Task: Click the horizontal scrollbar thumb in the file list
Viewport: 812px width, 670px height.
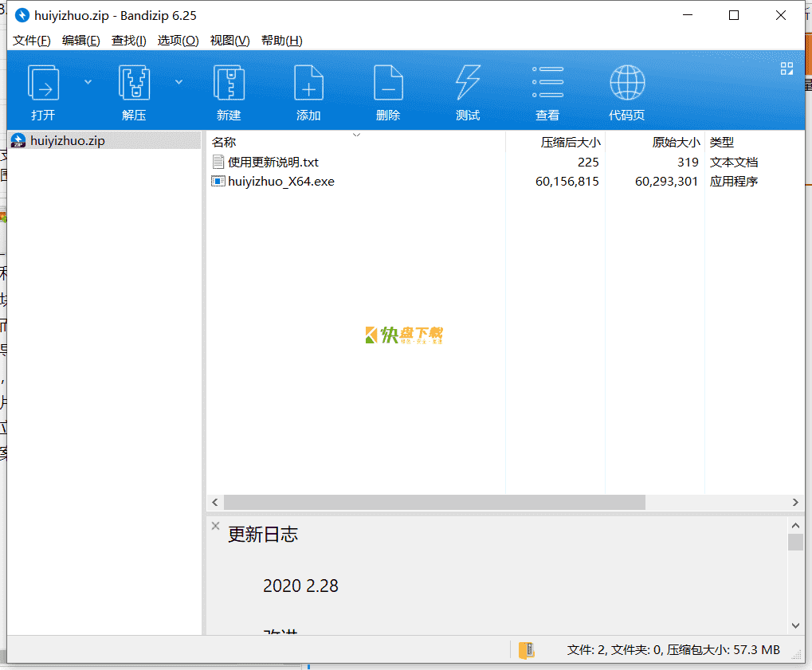Action: point(434,502)
